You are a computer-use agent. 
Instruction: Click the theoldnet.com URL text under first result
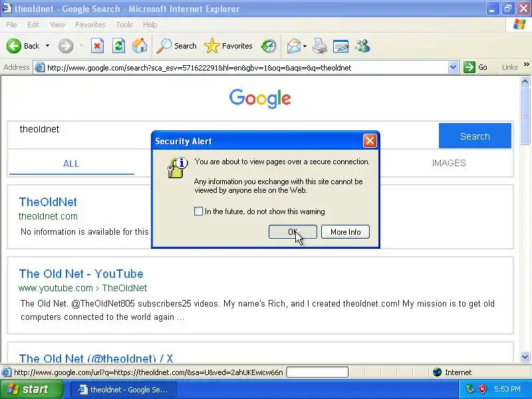(48, 216)
